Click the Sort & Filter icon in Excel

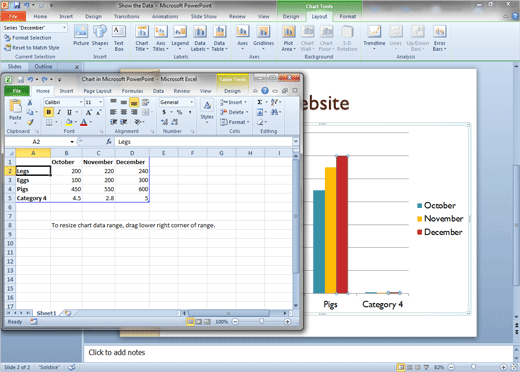tap(274, 102)
